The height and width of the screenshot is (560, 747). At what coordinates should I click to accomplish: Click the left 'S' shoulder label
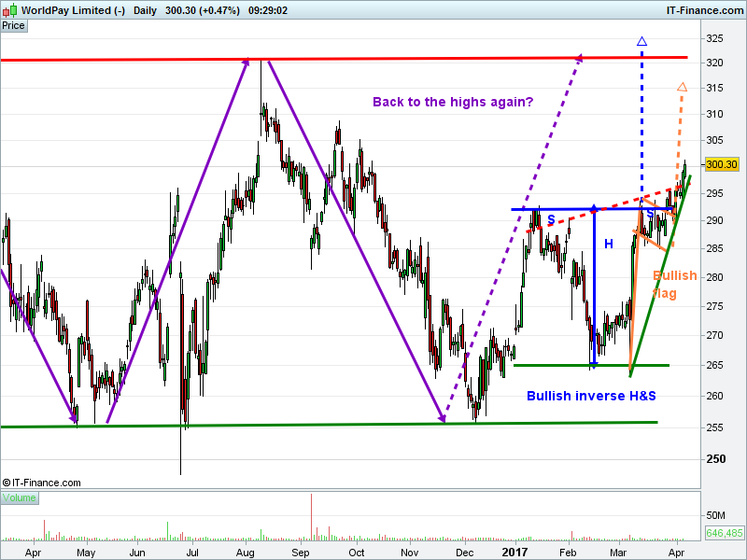(551, 219)
